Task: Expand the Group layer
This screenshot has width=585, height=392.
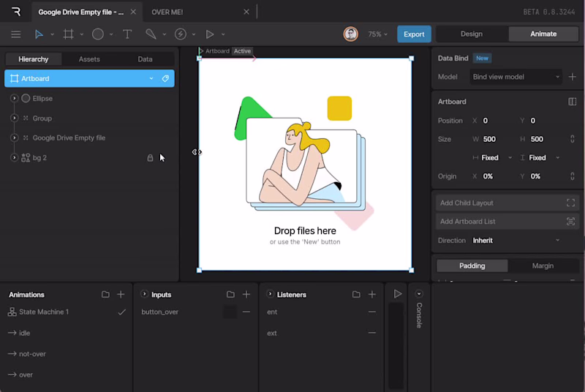Action: 14,118
